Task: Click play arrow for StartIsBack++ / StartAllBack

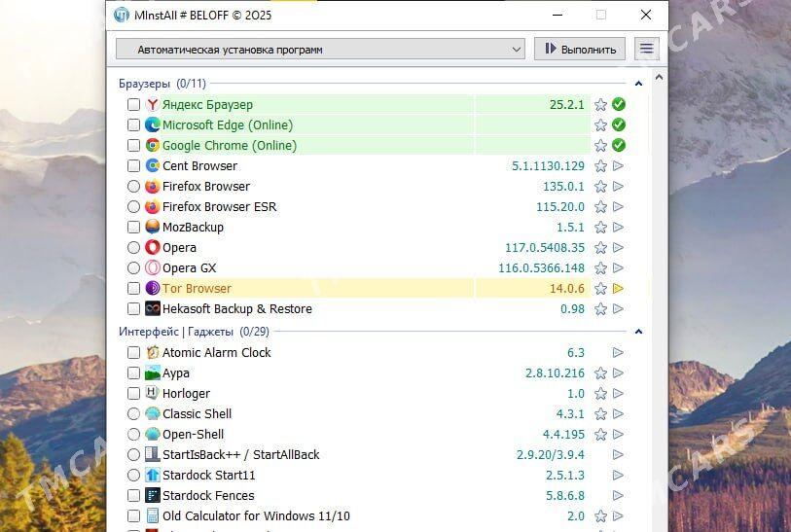Action: 618,454
